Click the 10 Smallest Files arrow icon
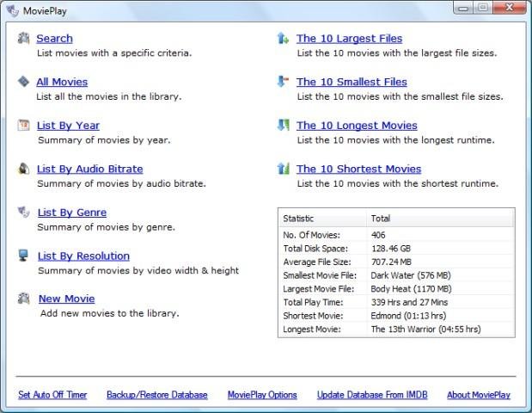This screenshot has width=532, height=413. click(x=283, y=82)
